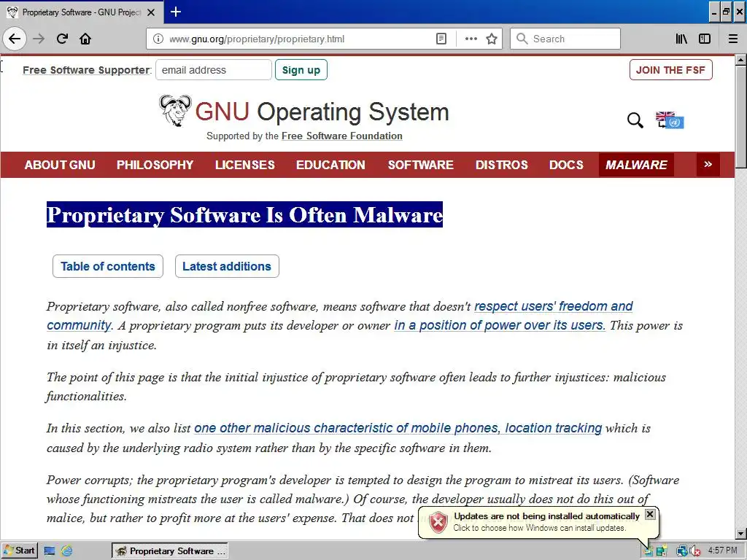Close the Proprietary Software tab

(151, 12)
